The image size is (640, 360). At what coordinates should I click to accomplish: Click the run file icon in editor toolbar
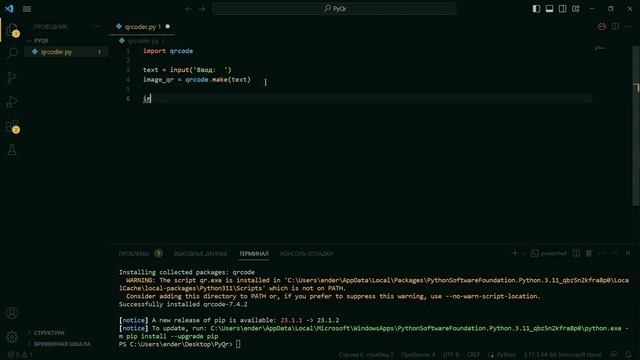coord(602,27)
